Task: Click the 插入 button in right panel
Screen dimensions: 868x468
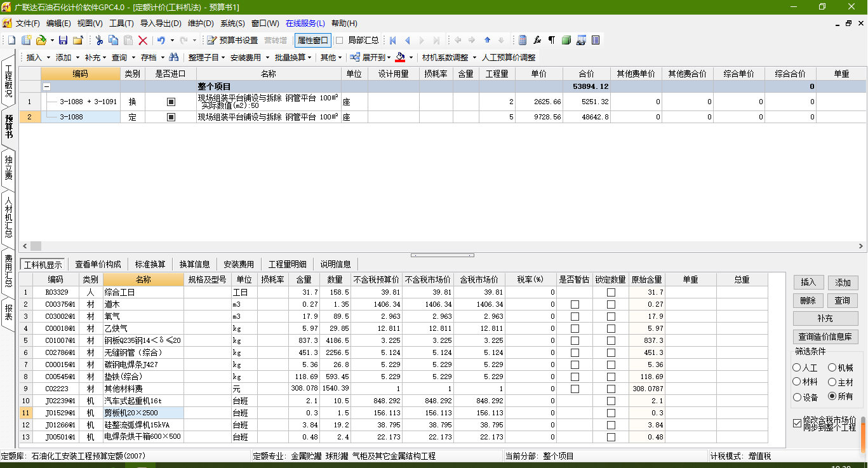Action: (x=808, y=283)
